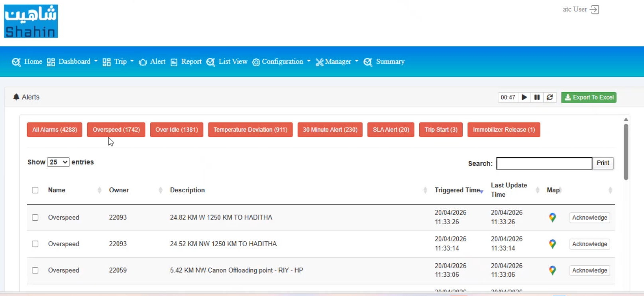Acknowledge the 11:33:26 Overspeed alert

coord(590,217)
